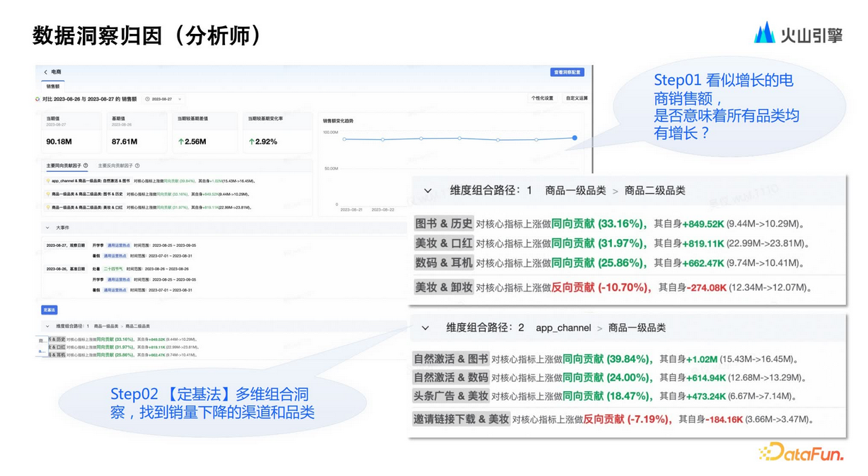Viewport: 868px width, 476px height.
Task: Click the loading icon before 对比 2023-08-26
Action: coord(38,100)
